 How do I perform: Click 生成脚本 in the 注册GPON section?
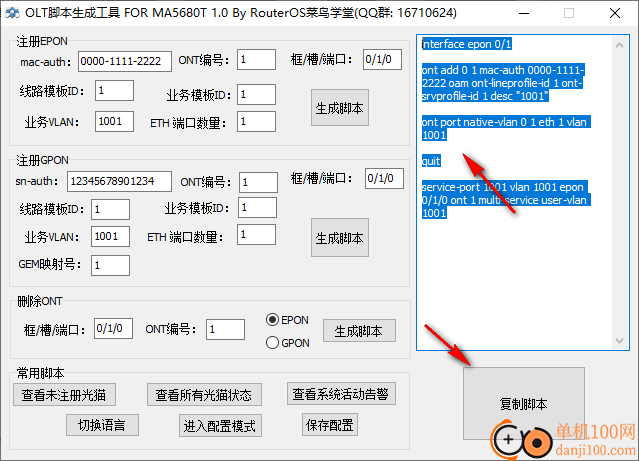click(340, 238)
